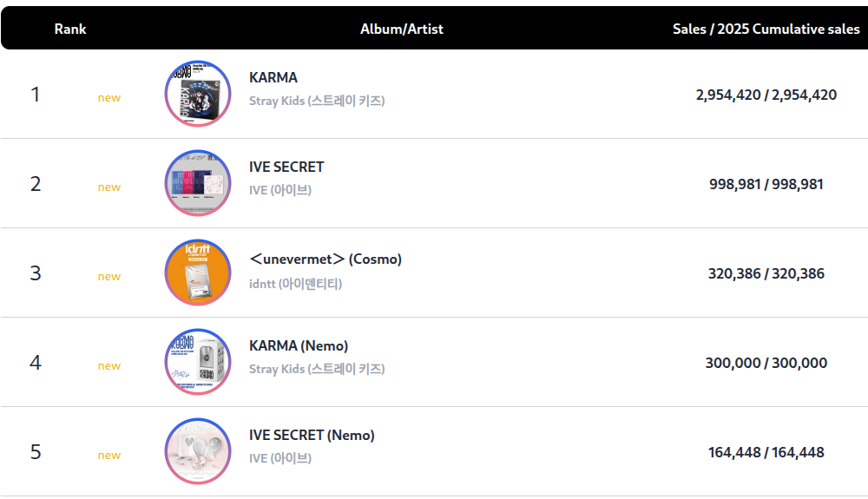Screen dimensions: 868x499
Task: Click the KARMA album title
Action: click(x=273, y=77)
